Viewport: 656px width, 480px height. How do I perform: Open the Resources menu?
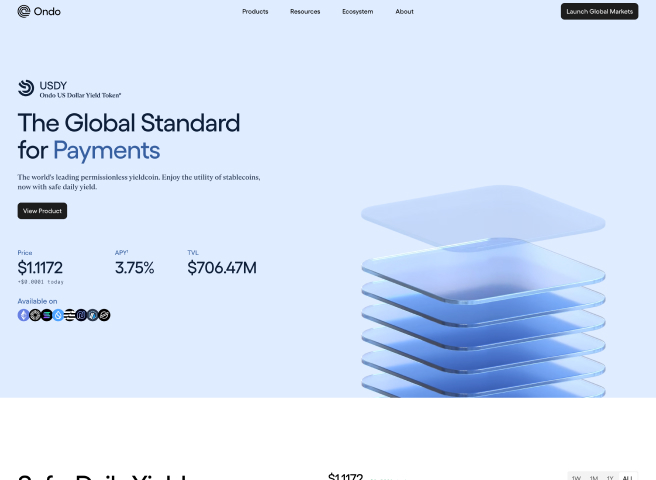click(305, 12)
